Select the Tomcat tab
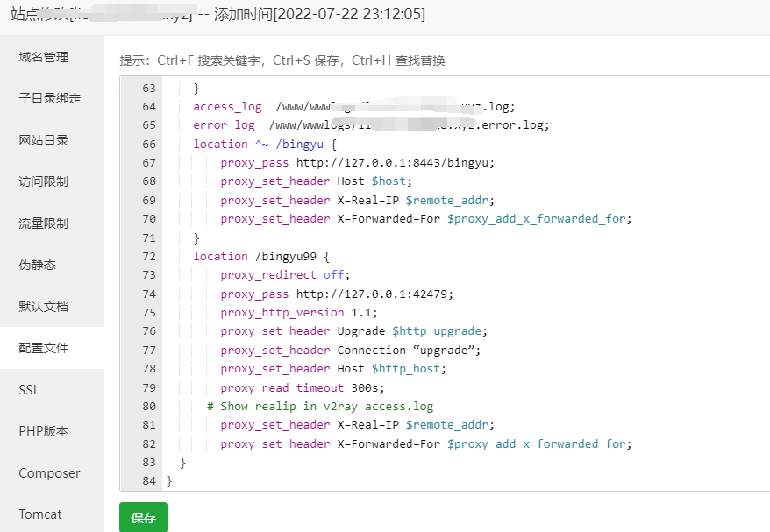The height and width of the screenshot is (532, 770). click(x=40, y=514)
